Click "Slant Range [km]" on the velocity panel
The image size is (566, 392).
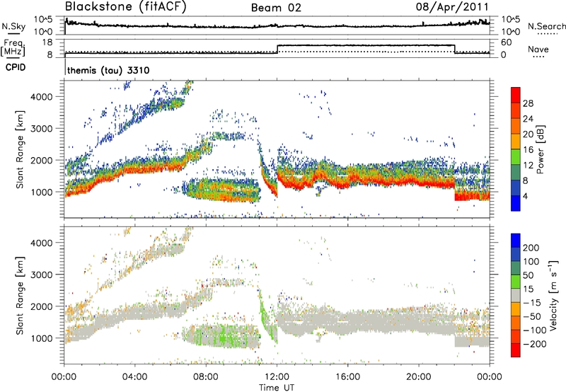click(20, 296)
